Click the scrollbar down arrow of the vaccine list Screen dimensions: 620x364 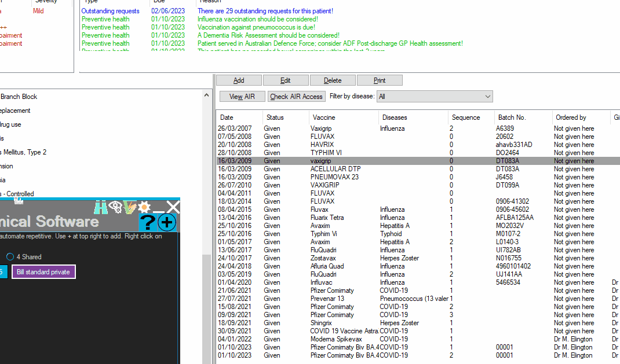[x=207, y=359]
